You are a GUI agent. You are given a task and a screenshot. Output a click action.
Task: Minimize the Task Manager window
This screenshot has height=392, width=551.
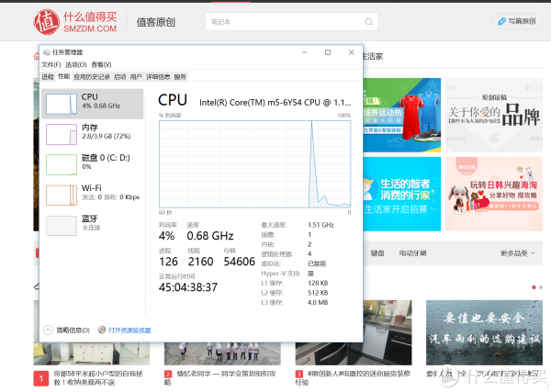305,52
